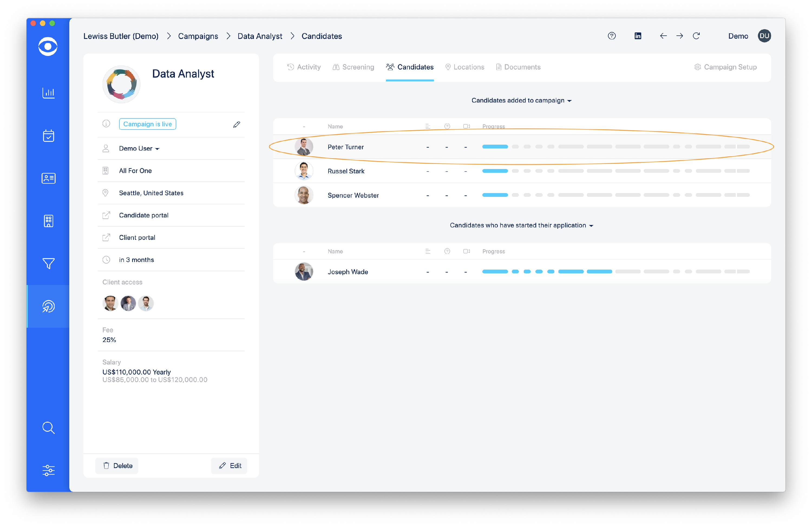Viewport: 812px width, 527px height.
Task: Click the LinkedIn icon in header
Action: click(x=637, y=36)
